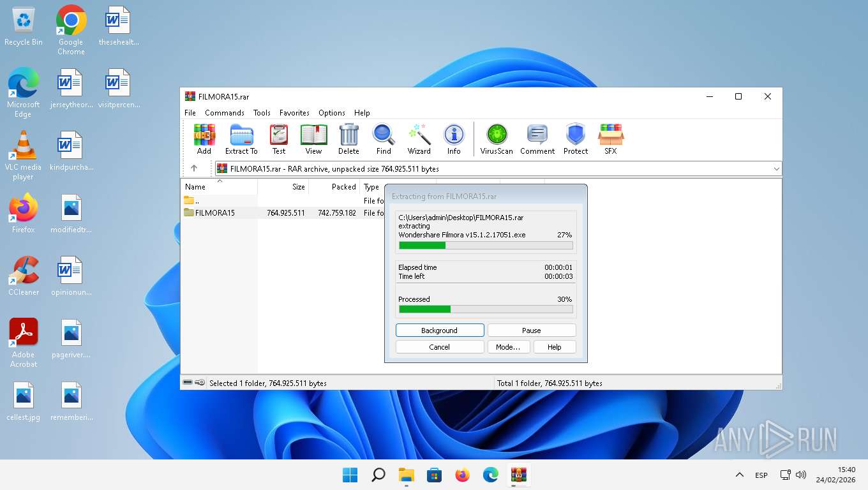The width and height of the screenshot is (868, 490).
Task: Open taskbar Search
Action: tap(378, 475)
